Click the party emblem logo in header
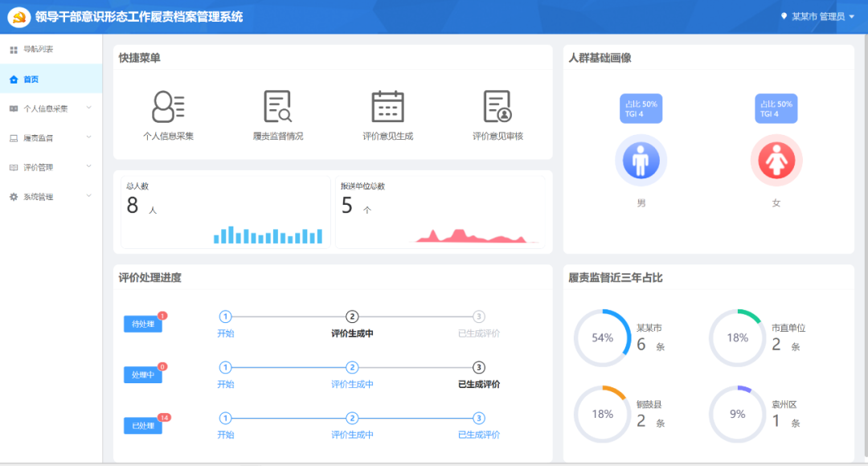 tap(19, 17)
